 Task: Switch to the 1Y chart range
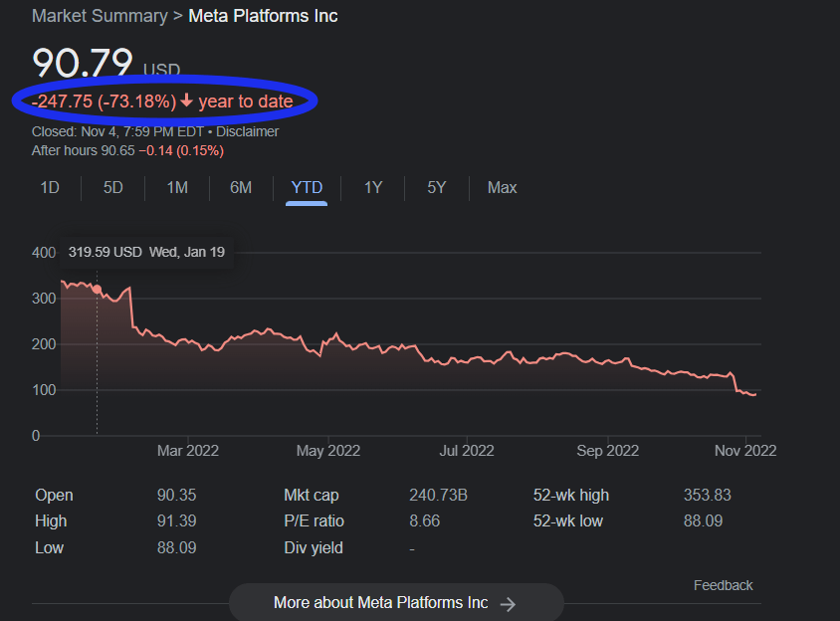[373, 188]
